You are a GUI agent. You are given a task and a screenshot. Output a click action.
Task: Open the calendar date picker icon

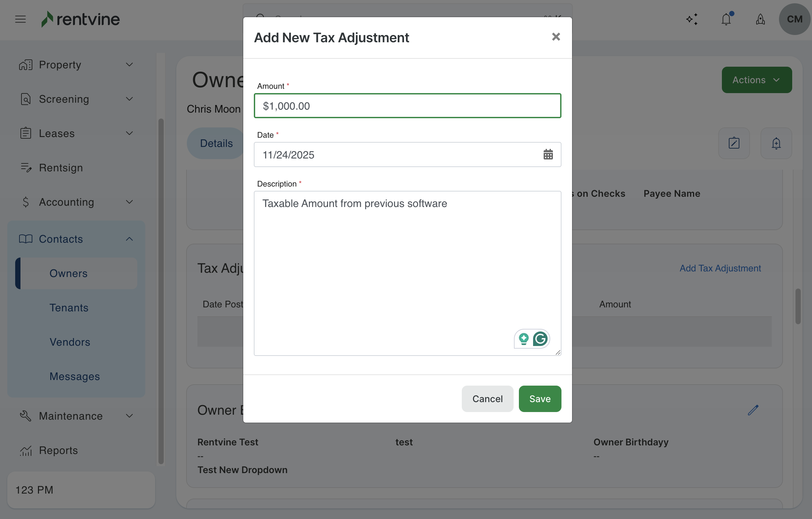(x=548, y=155)
